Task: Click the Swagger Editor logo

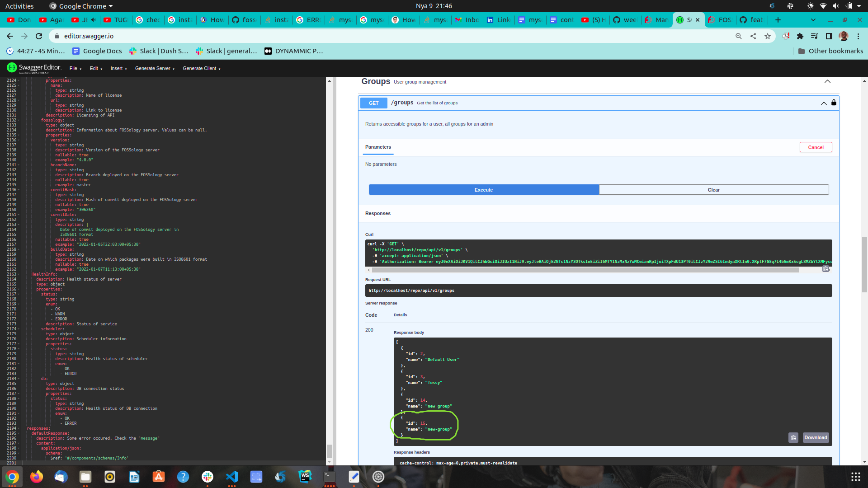Action: 34,68
